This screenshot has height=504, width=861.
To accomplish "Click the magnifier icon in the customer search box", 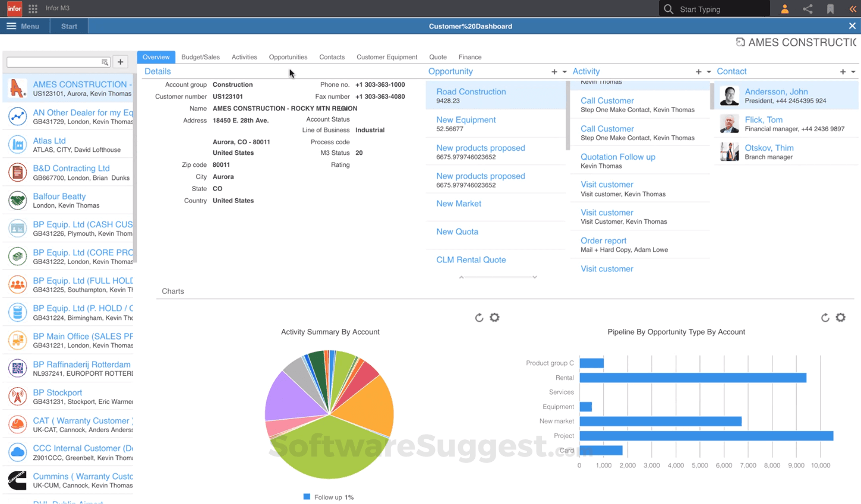I will coord(104,62).
